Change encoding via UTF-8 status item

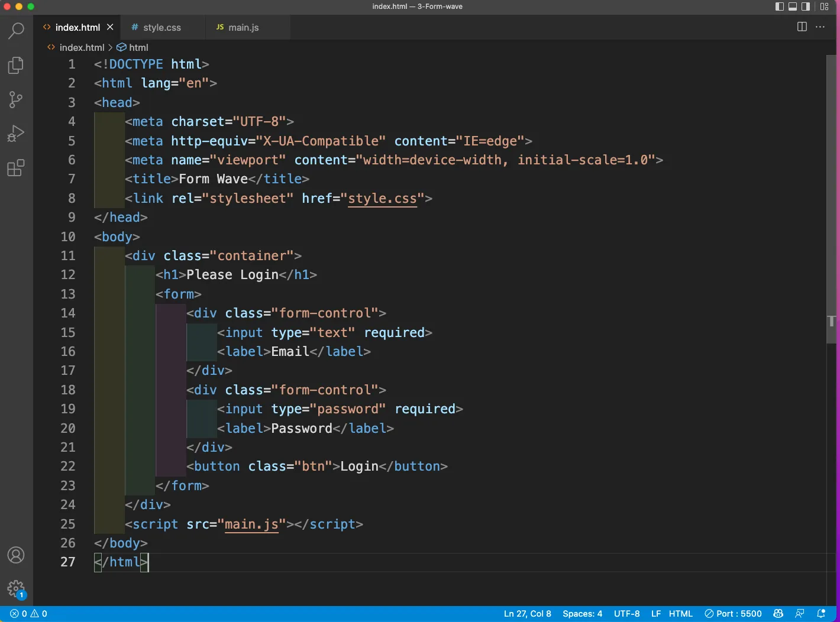626,614
